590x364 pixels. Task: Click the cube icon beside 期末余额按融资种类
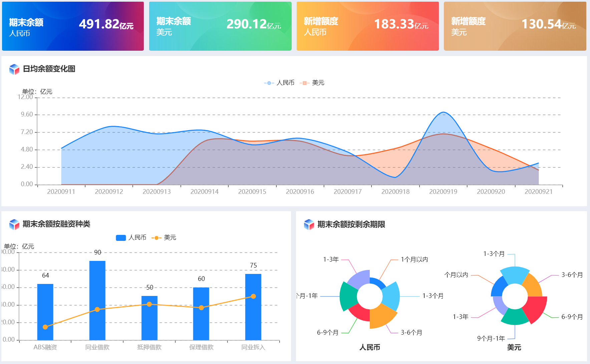pyautogui.click(x=14, y=224)
